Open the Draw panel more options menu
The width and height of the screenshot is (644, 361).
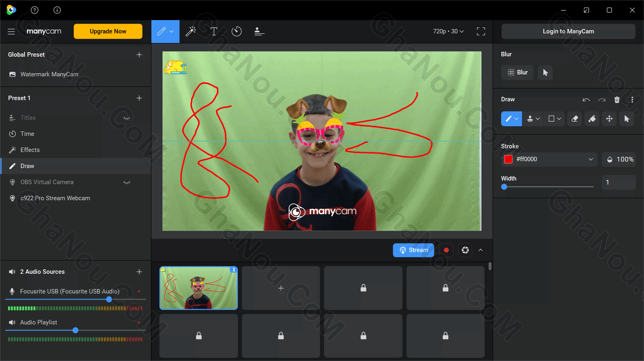point(632,100)
